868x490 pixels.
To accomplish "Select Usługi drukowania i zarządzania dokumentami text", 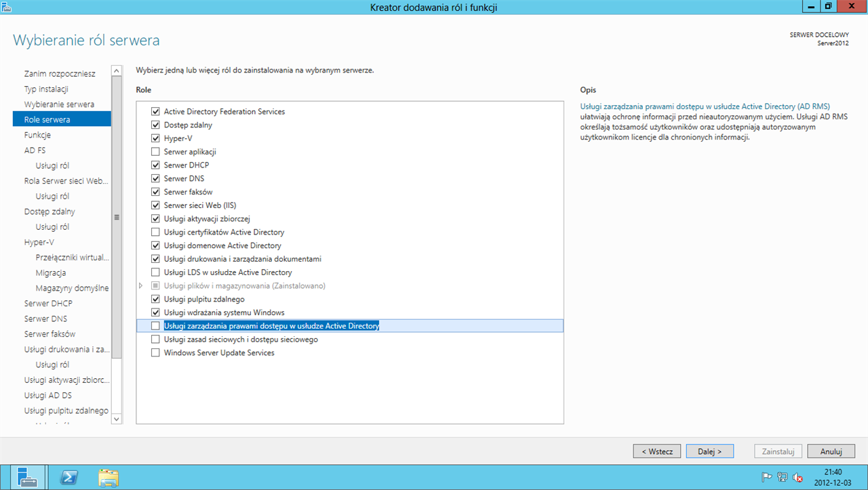I will coord(243,259).
